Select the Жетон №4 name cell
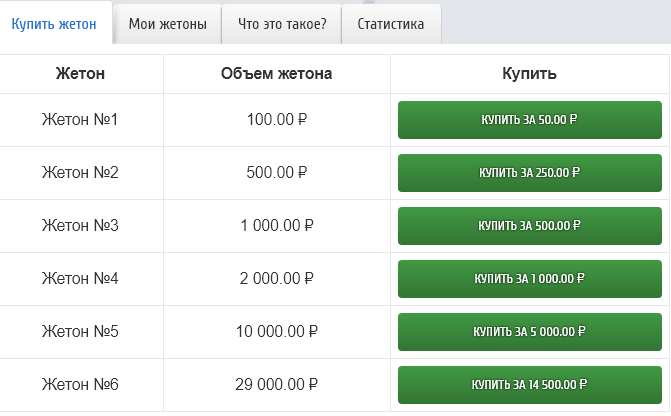The width and height of the screenshot is (671, 416). 80,279
